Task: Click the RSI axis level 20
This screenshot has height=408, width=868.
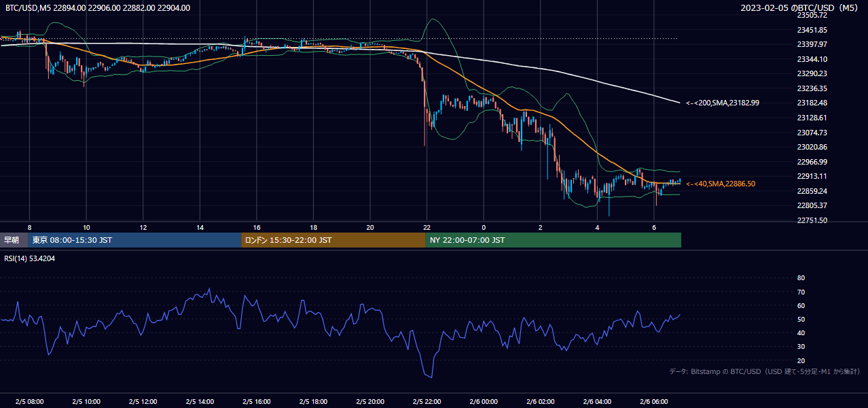Action: coord(801,360)
